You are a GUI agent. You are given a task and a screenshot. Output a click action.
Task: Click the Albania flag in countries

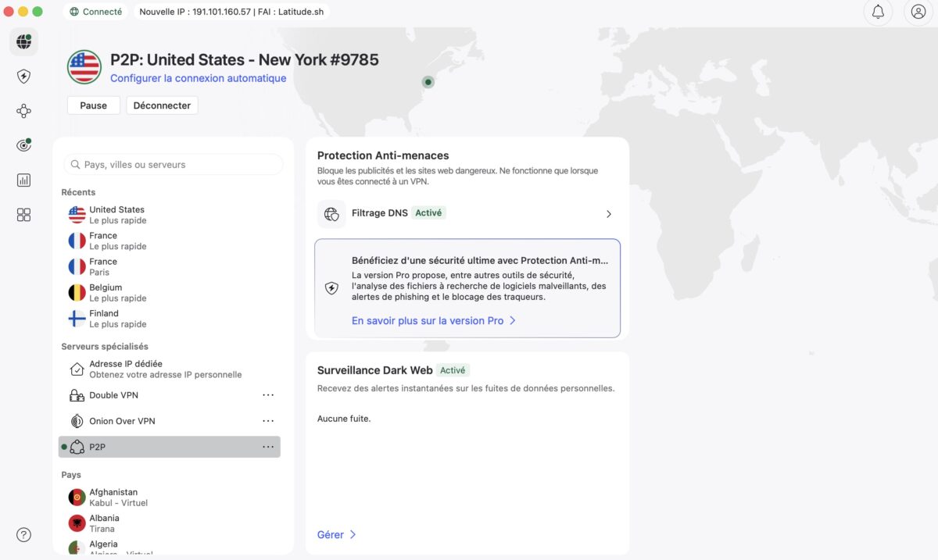pyautogui.click(x=77, y=523)
